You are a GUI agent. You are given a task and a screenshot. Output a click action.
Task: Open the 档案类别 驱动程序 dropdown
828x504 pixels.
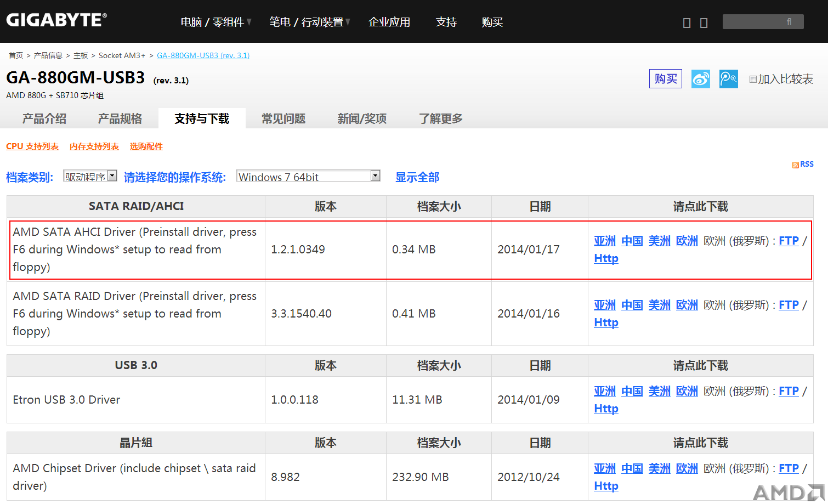90,176
